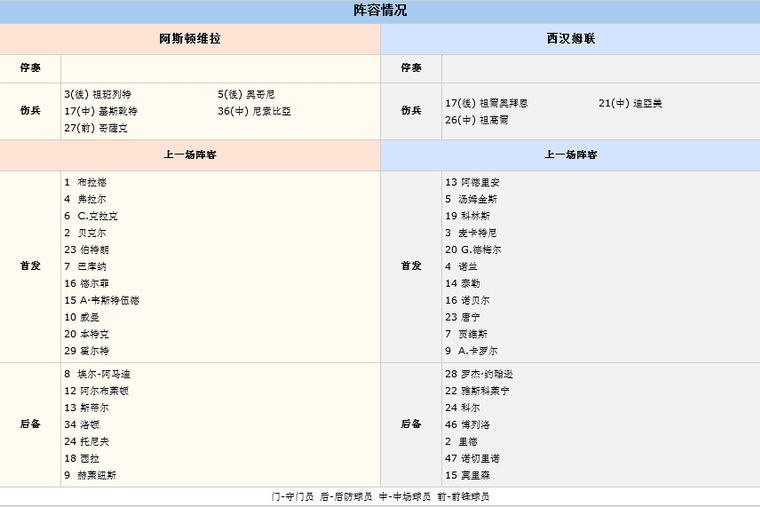Select starter '16 德尔菲'
The height and width of the screenshot is (507, 760).
[87, 284]
